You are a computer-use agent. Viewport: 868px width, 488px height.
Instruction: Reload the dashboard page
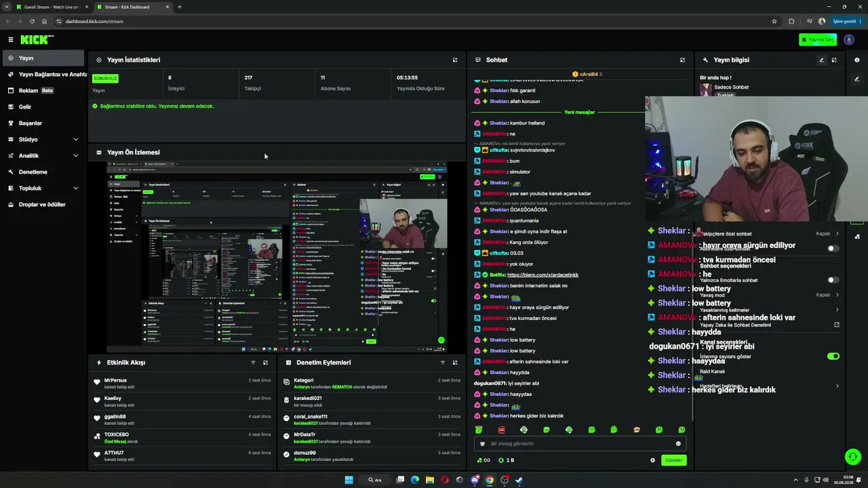tap(32, 21)
